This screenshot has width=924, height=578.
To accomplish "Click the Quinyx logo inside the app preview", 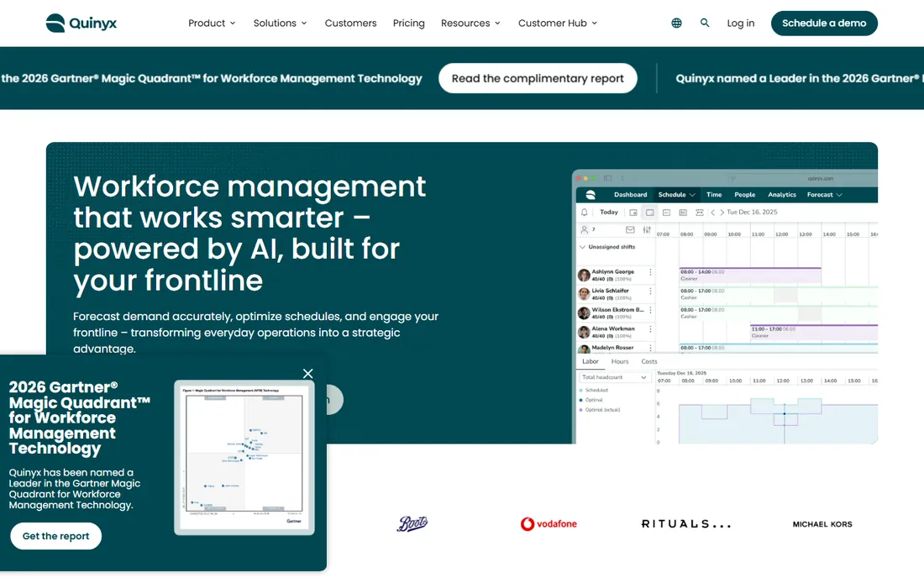I will 591,195.
